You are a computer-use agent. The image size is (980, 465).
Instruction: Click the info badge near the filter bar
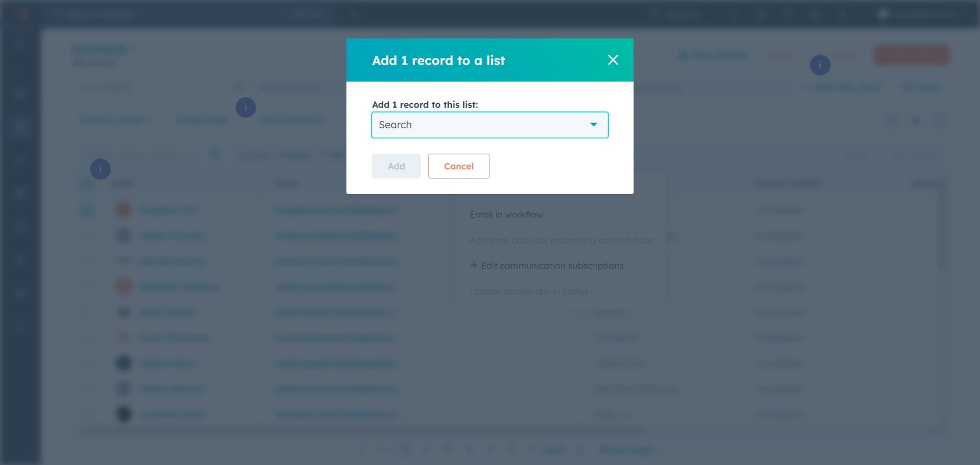coord(245,107)
